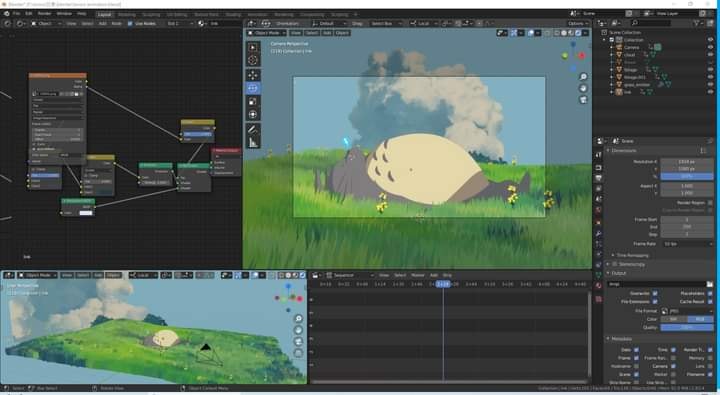Click the current frame marker on timeline
720x395 pixels.
pyautogui.click(x=443, y=284)
